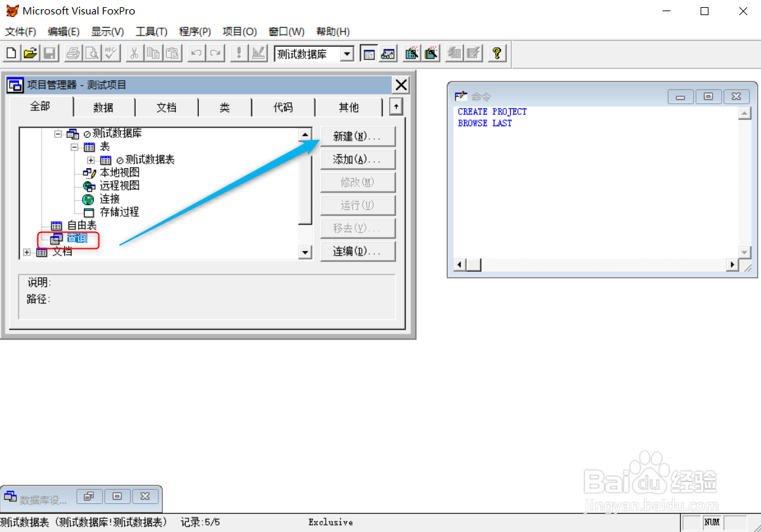Switch to the 代码 tab
The image size is (761, 532).
pos(283,107)
